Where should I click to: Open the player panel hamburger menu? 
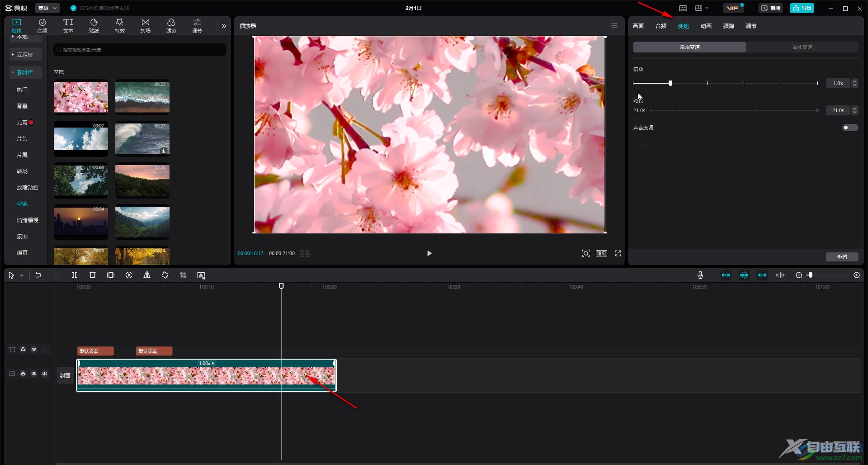614,26
